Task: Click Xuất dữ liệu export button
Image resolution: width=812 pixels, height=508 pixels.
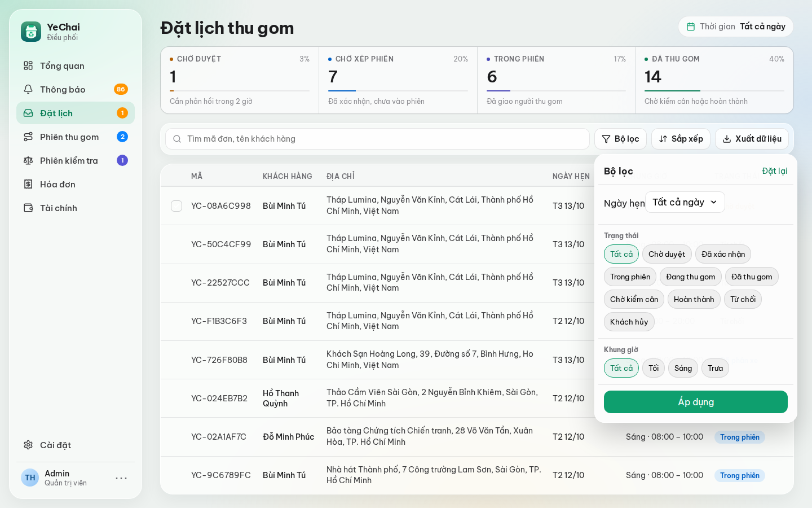Action: (x=752, y=139)
